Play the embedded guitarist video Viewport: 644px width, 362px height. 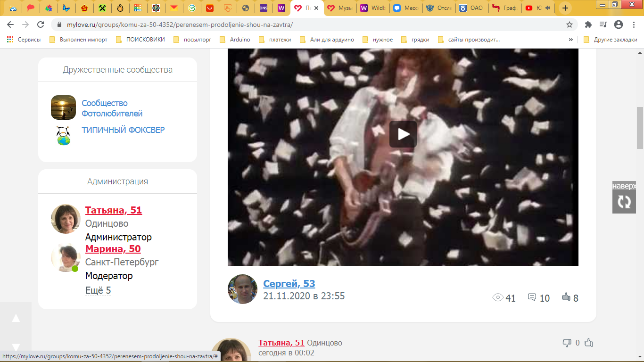403,134
